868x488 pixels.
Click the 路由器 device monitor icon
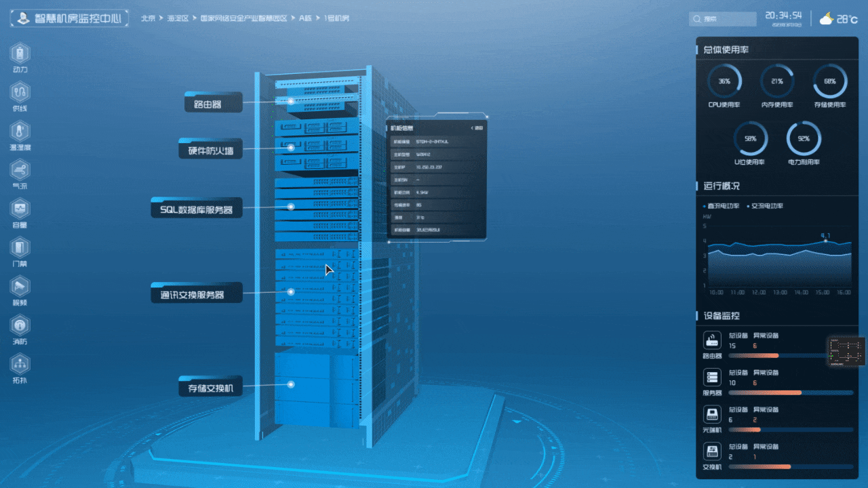coord(712,340)
